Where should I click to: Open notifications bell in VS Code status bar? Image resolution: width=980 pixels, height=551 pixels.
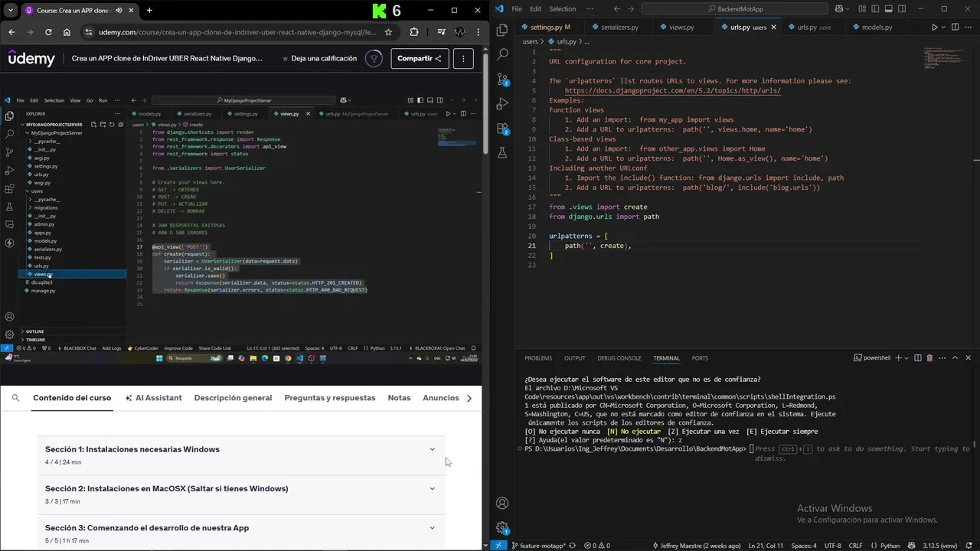[970, 546]
